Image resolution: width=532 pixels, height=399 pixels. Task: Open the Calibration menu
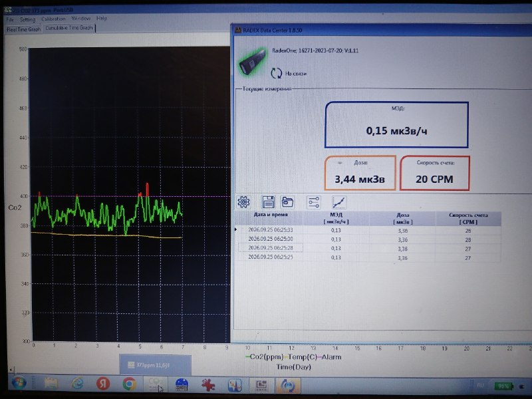53,19
